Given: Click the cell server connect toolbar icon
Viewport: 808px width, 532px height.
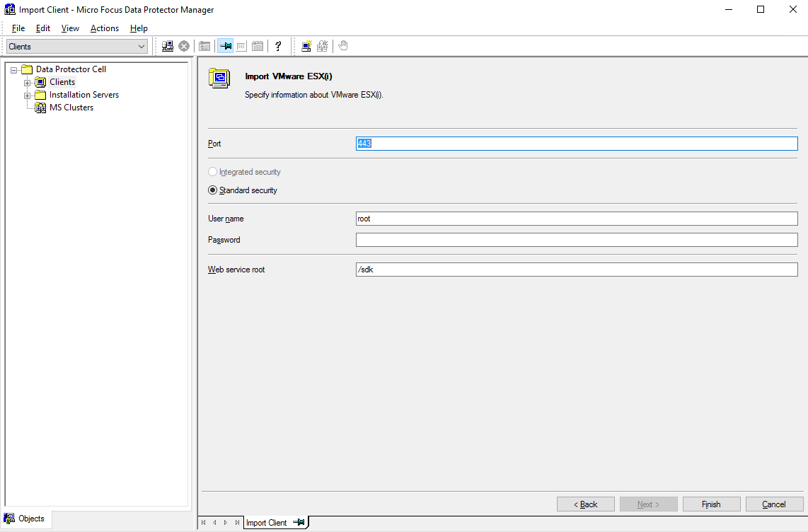Looking at the screenshot, I should tap(168, 47).
